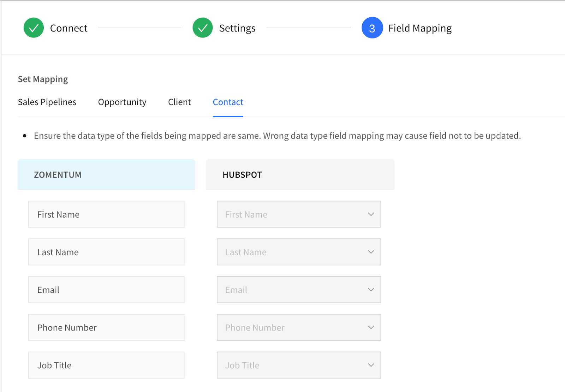
Task: Click the green checkmark icon for Settings step
Action: [203, 28]
